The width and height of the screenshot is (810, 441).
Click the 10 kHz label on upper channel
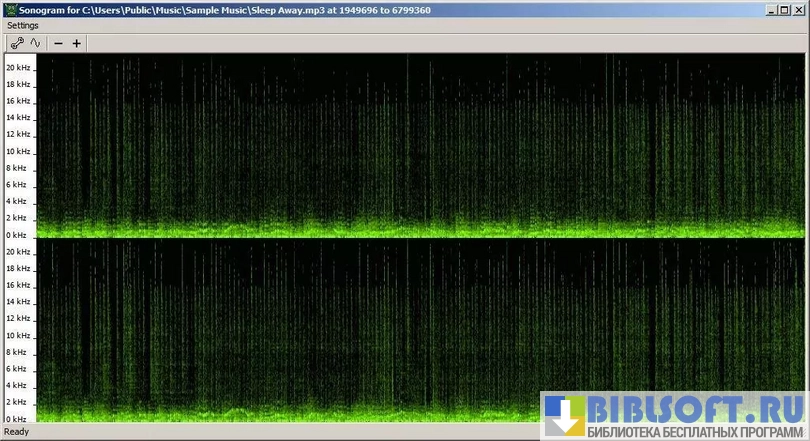(x=19, y=151)
